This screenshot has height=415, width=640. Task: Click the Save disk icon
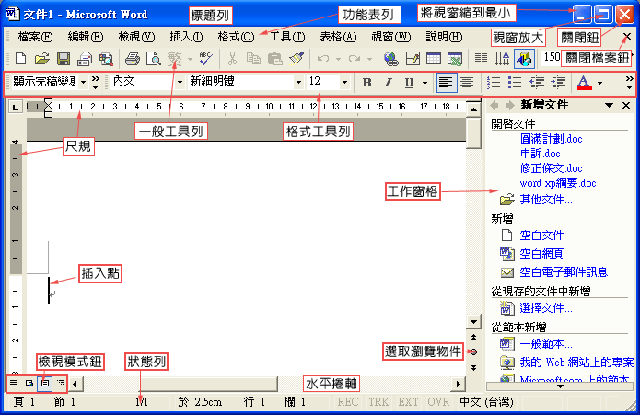(x=63, y=59)
